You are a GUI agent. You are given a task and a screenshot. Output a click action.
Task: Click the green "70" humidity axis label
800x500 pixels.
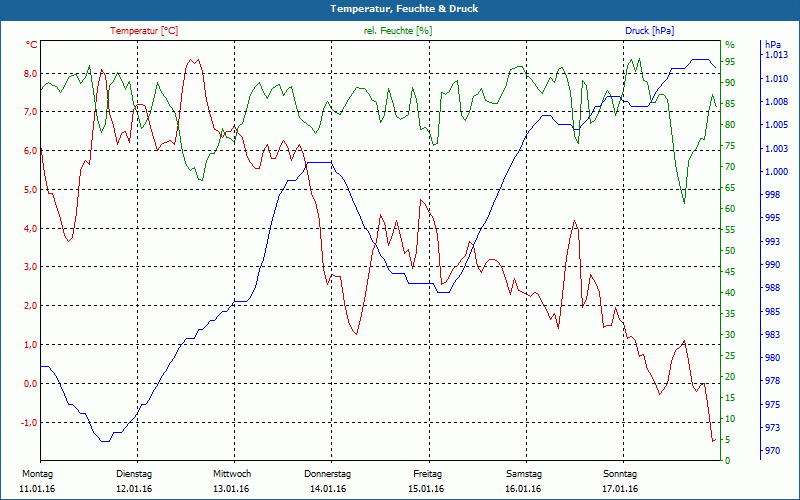730,167
